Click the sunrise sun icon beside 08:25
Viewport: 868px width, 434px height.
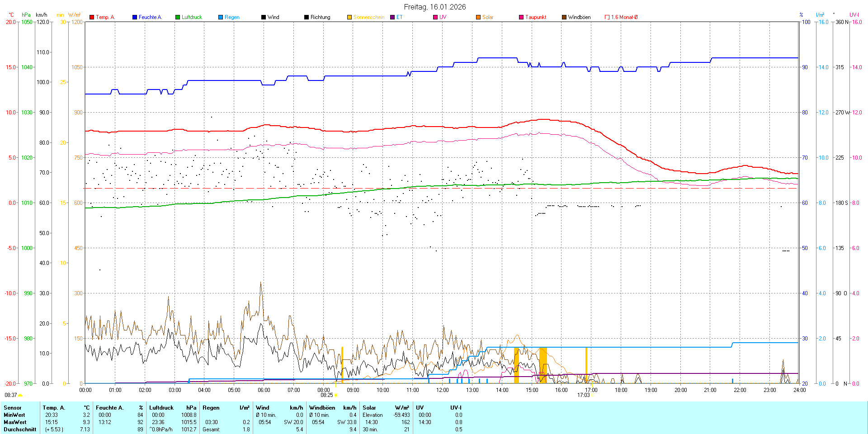[336, 395]
